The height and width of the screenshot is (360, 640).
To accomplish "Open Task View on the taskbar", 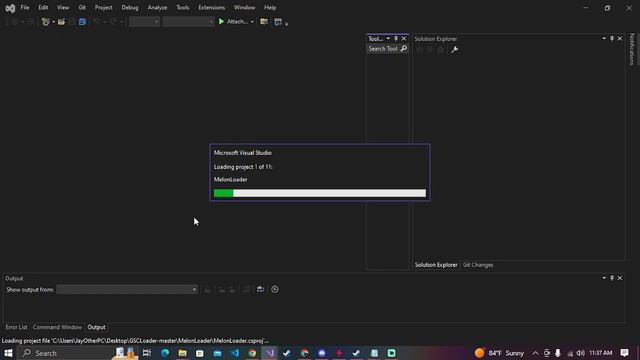I will click(147, 353).
